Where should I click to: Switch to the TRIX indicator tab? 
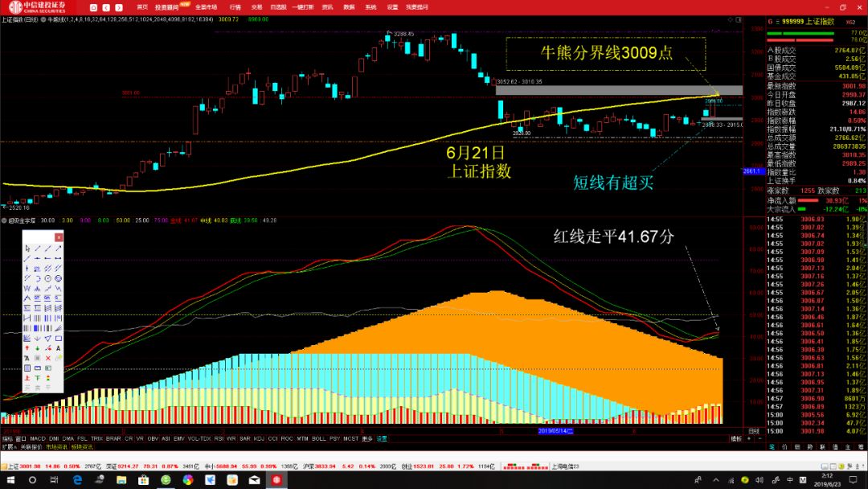(x=97, y=438)
